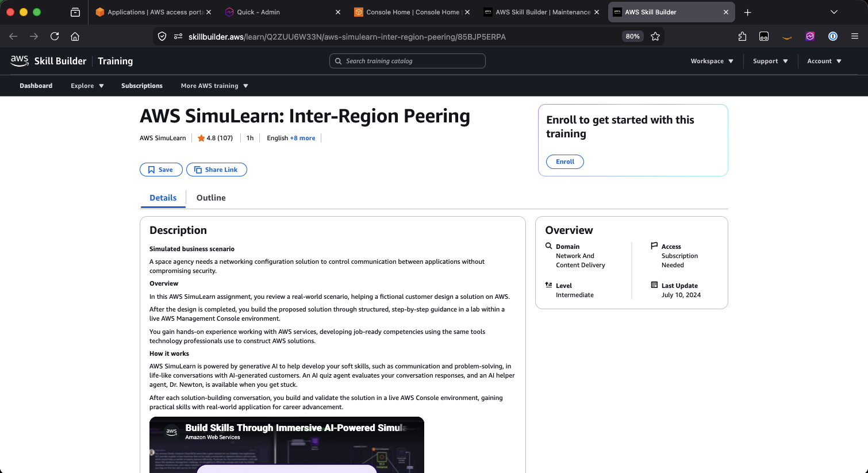The width and height of the screenshot is (868, 473).
Task: Click the Amazon smile extension icon
Action: coord(787,37)
